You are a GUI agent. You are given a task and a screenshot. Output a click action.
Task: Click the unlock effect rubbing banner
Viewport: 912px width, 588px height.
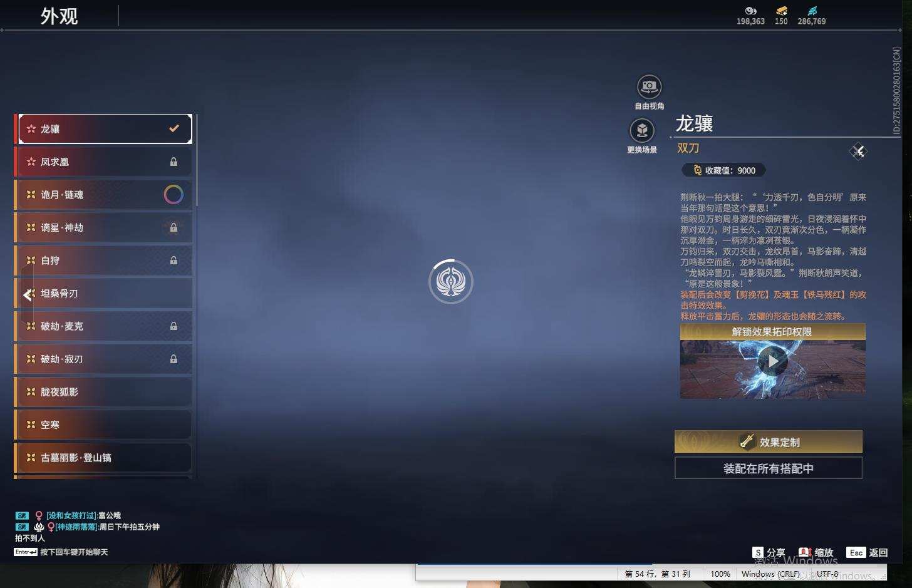click(x=772, y=332)
